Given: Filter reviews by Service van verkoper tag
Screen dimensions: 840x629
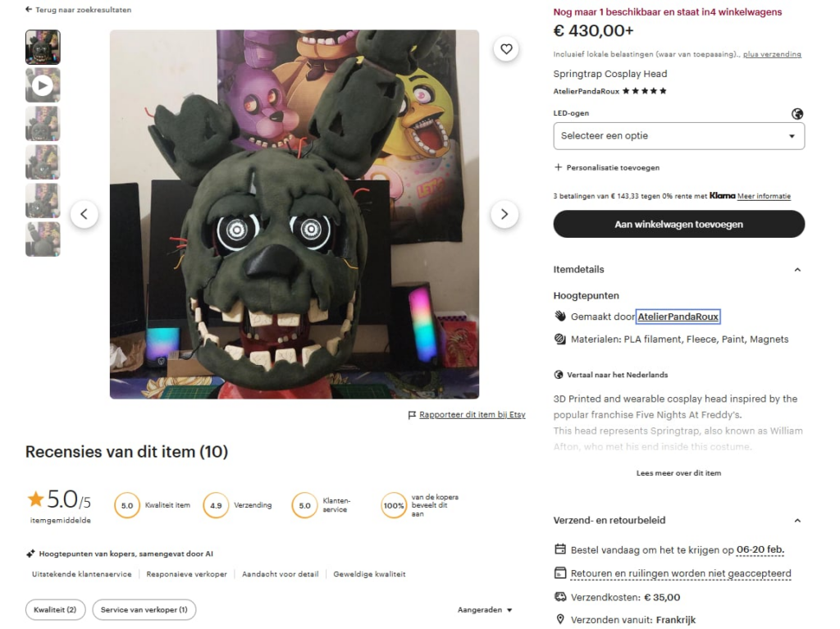Looking at the screenshot, I should [144, 609].
